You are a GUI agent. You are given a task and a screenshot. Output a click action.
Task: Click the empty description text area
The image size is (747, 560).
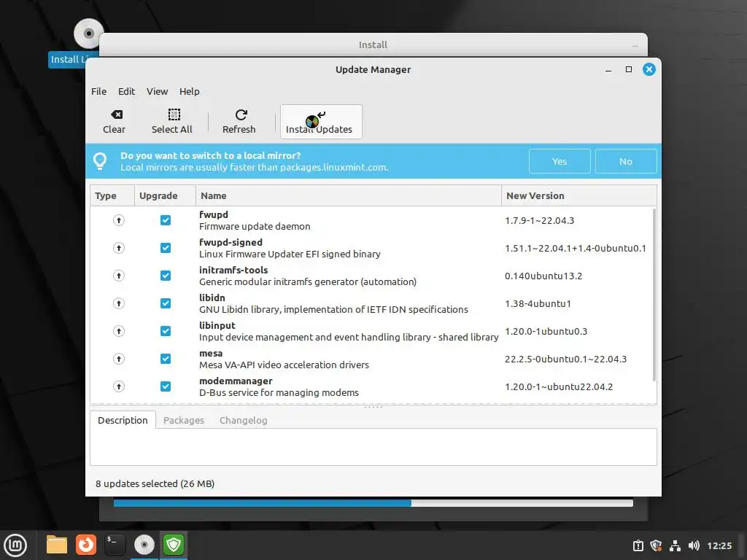pos(373,447)
